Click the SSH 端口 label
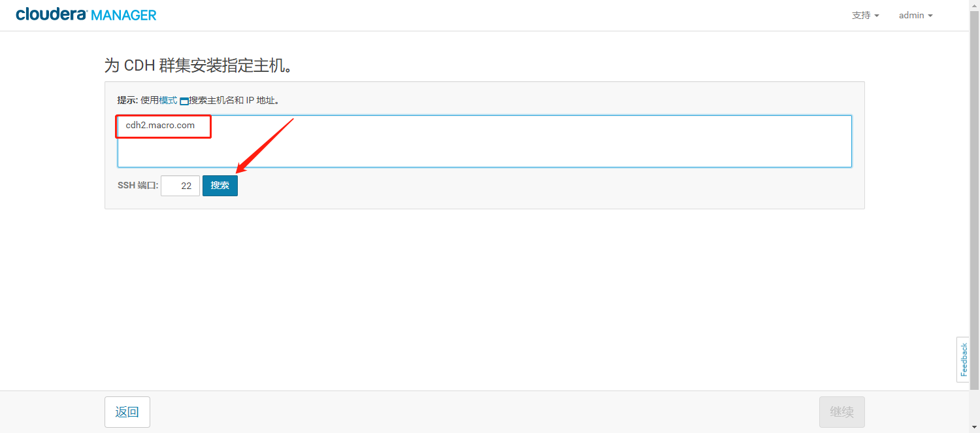The height and width of the screenshot is (433, 980). click(138, 186)
